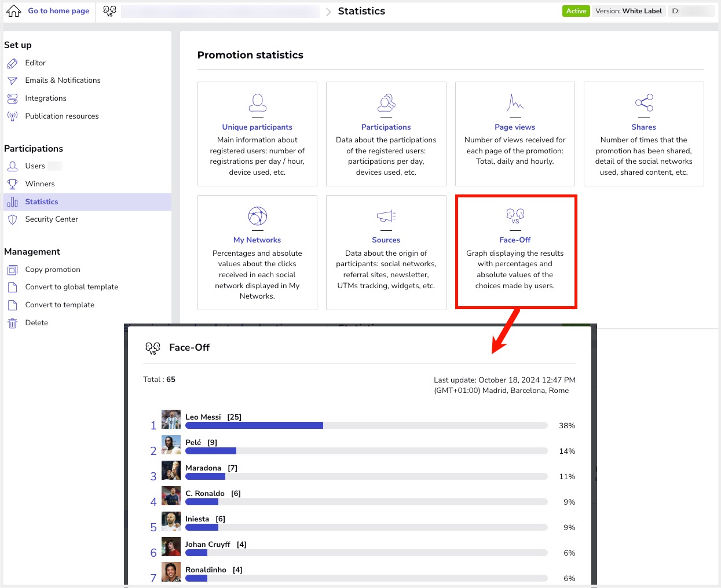
Task: Open Emails & Notifications in sidebar
Action: [63, 80]
